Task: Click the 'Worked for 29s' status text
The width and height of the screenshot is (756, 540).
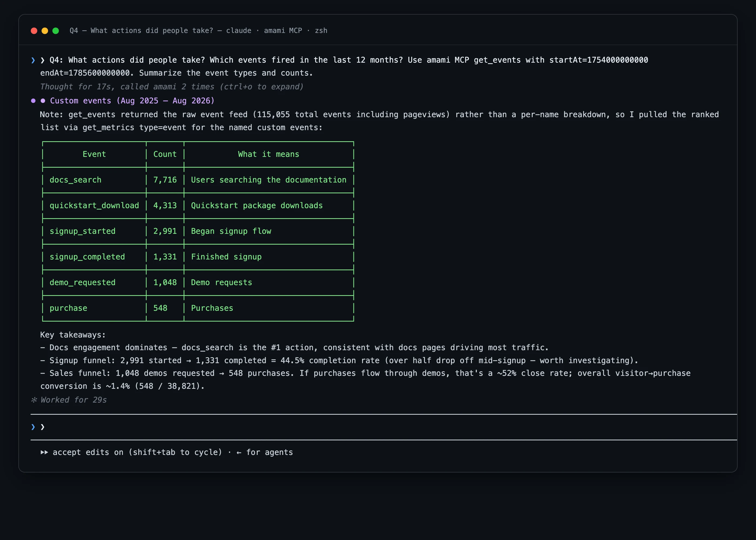Action: pos(73,400)
